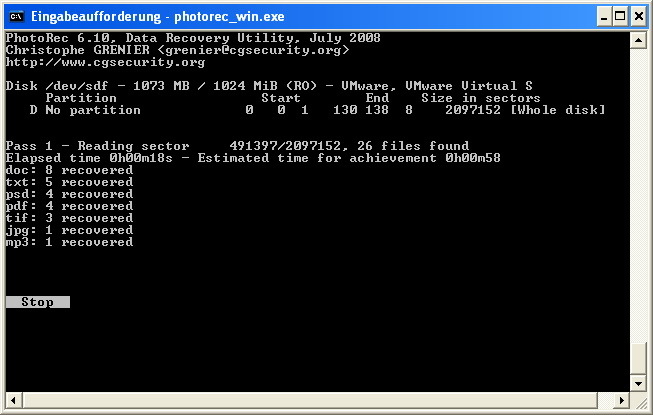The height and width of the screenshot is (415, 653).
Task: Click the horizontal scrollbar left arrow
Action: (13, 400)
